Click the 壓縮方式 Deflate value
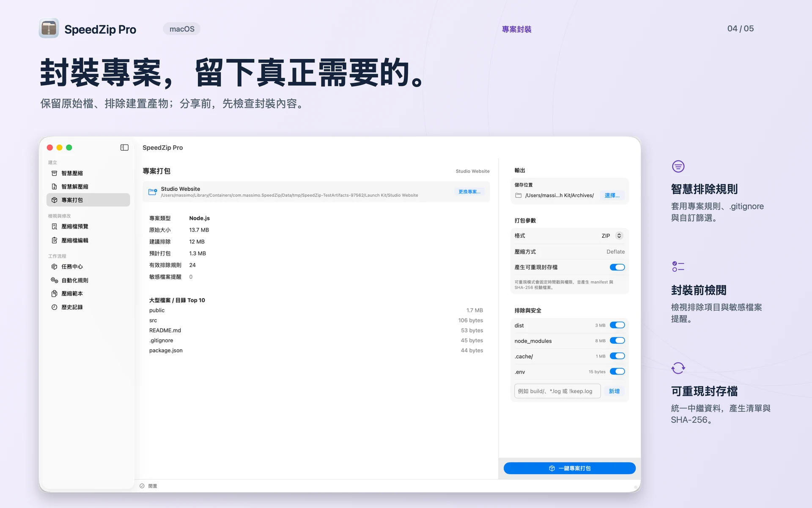The height and width of the screenshot is (508, 812). (615, 251)
